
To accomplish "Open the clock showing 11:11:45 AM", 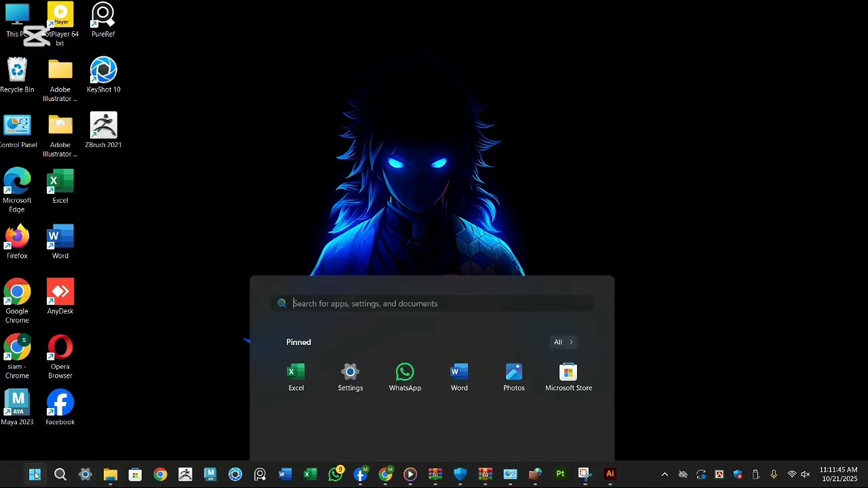I will click(839, 474).
